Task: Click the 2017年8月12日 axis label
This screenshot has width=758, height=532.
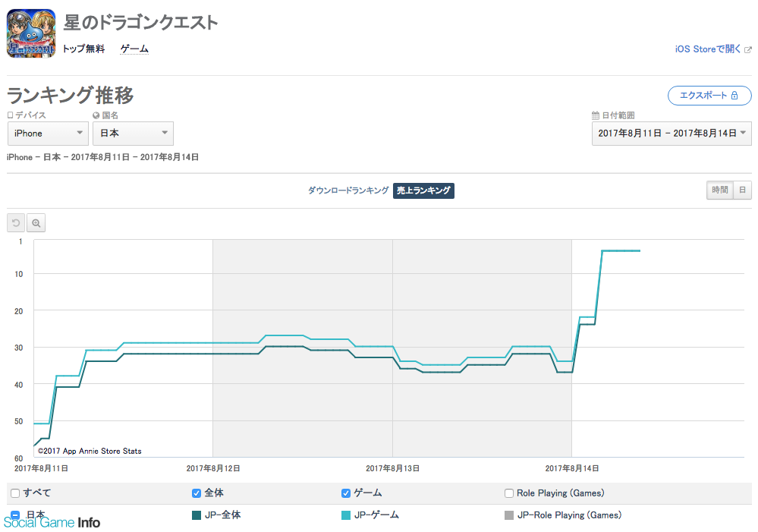Action: coord(213,468)
